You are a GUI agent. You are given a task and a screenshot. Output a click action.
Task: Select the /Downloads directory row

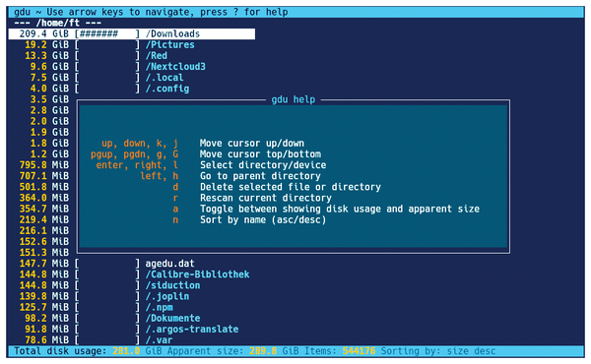(132, 33)
